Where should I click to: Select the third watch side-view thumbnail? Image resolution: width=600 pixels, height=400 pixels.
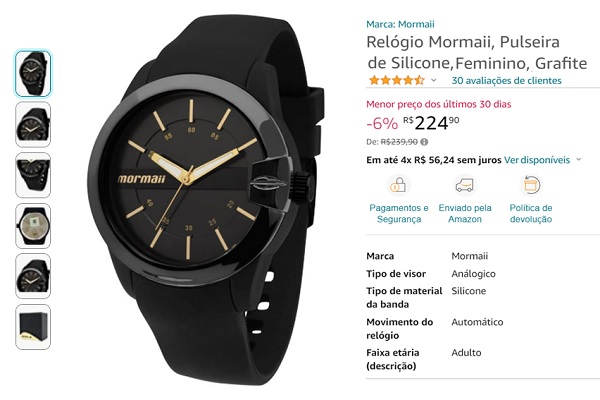pos(33,175)
